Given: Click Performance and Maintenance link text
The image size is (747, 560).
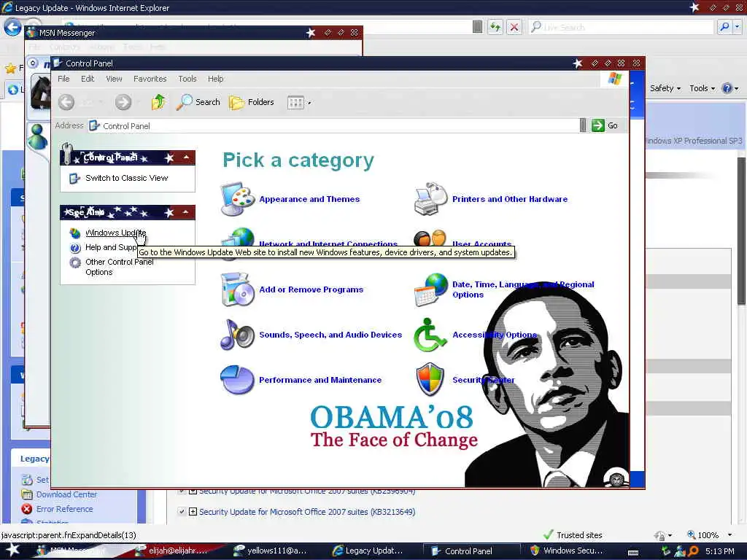Looking at the screenshot, I should [320, 380].
